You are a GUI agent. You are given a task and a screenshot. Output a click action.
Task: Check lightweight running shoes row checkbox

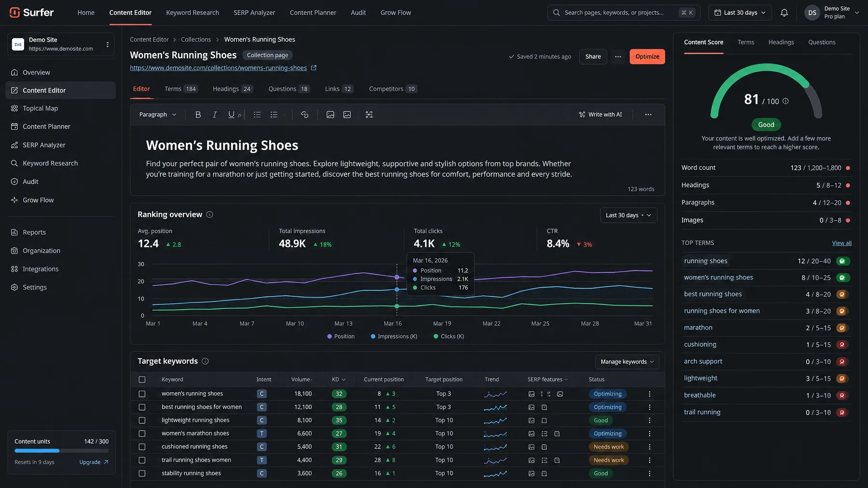coord(142,420)
